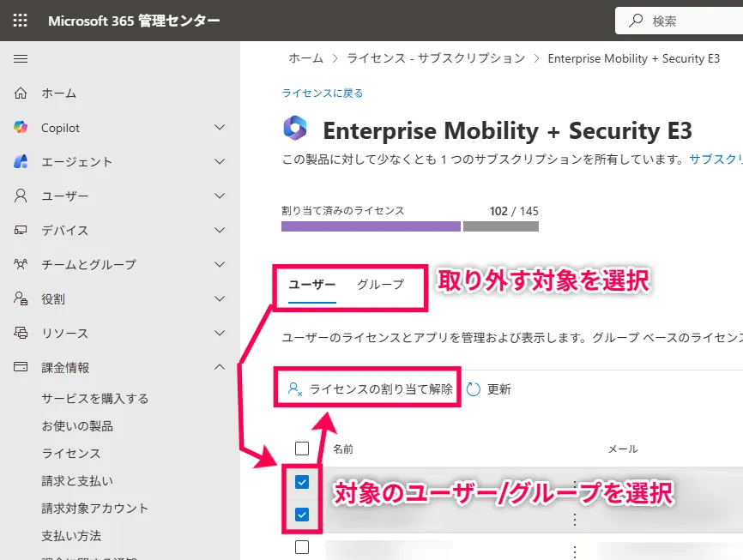This screenshot has width=743, height=560.
Task: Check the select-all checkbox in the header row
Action: 301,448
